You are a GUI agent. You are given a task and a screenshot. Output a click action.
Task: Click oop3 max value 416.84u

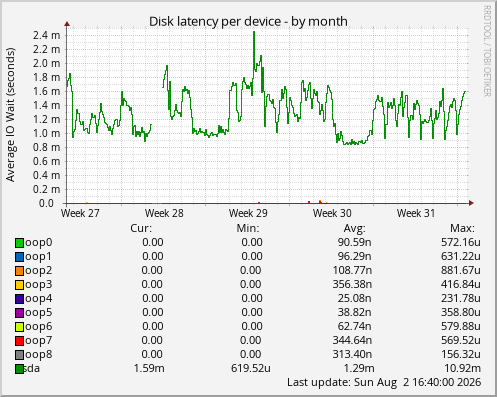point(461,284)
